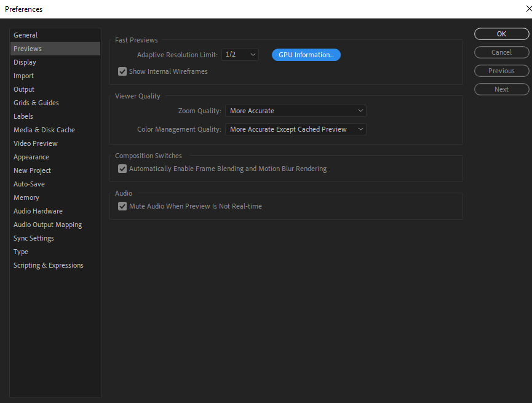Confirm preferences with OK

click(x=501, y=34)
